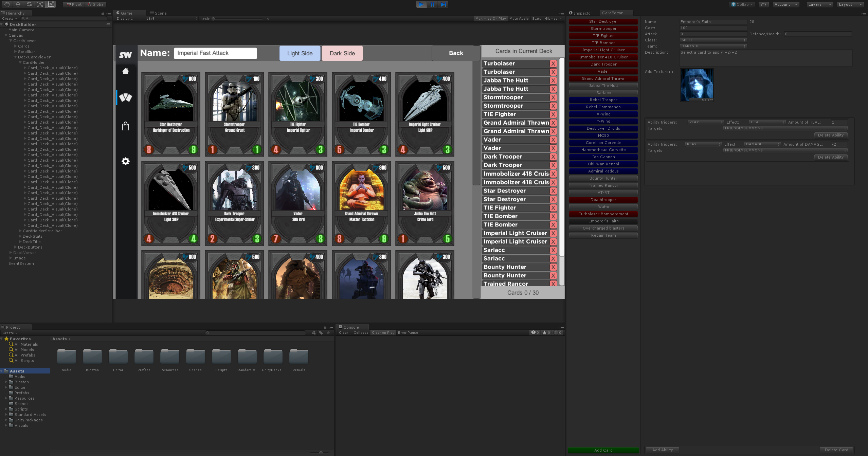Toggle console warning message filter
Screen dimensions: 868x456
(x=546, y=333)
